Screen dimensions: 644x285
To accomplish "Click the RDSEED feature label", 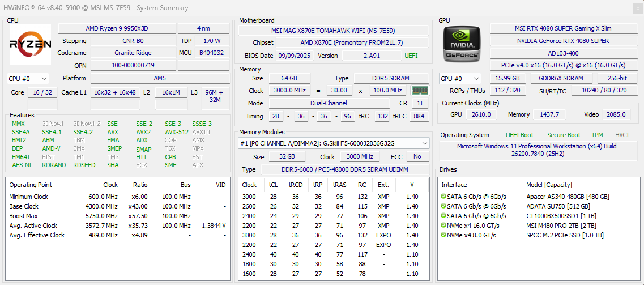I will (84, 165).
